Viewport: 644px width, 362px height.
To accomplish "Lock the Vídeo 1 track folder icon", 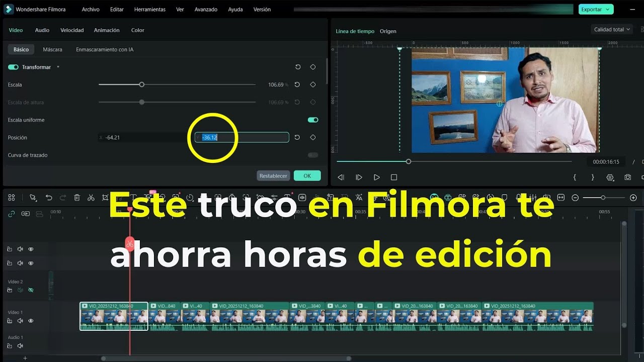I will [10, 321].
